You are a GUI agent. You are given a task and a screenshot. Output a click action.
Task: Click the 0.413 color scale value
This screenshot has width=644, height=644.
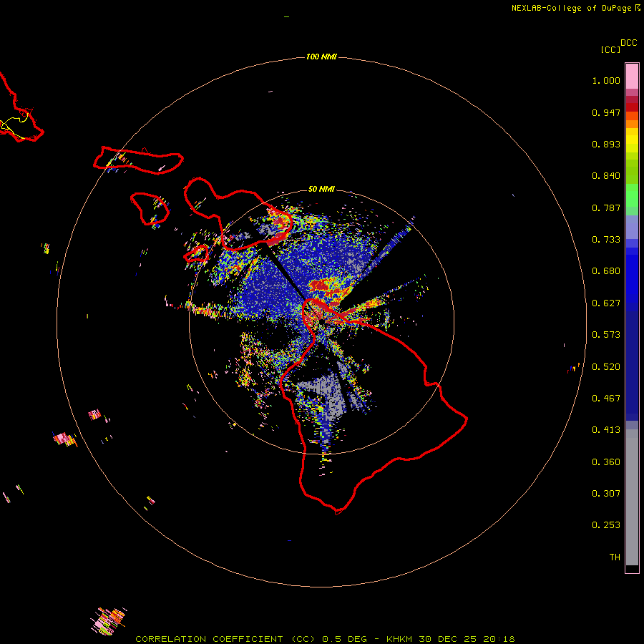tap(606, 430)
